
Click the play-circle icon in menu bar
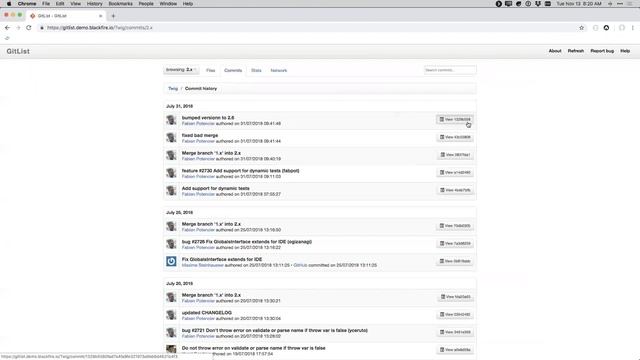498,4
